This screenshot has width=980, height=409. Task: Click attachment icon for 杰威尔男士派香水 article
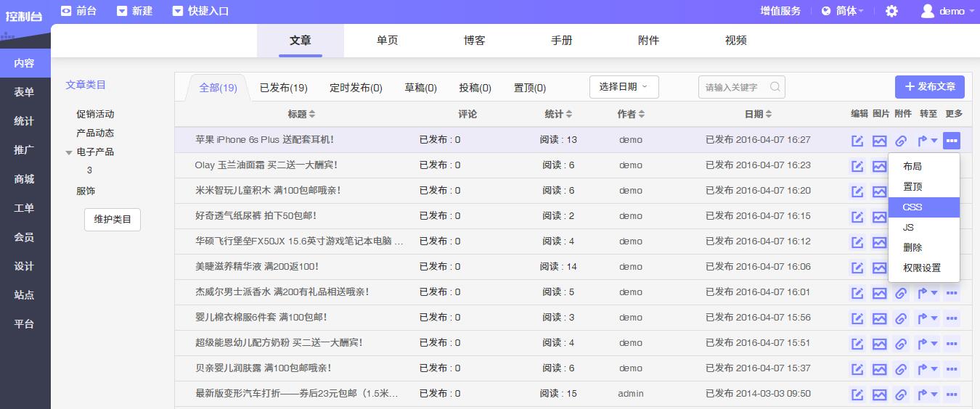point(901,293)
